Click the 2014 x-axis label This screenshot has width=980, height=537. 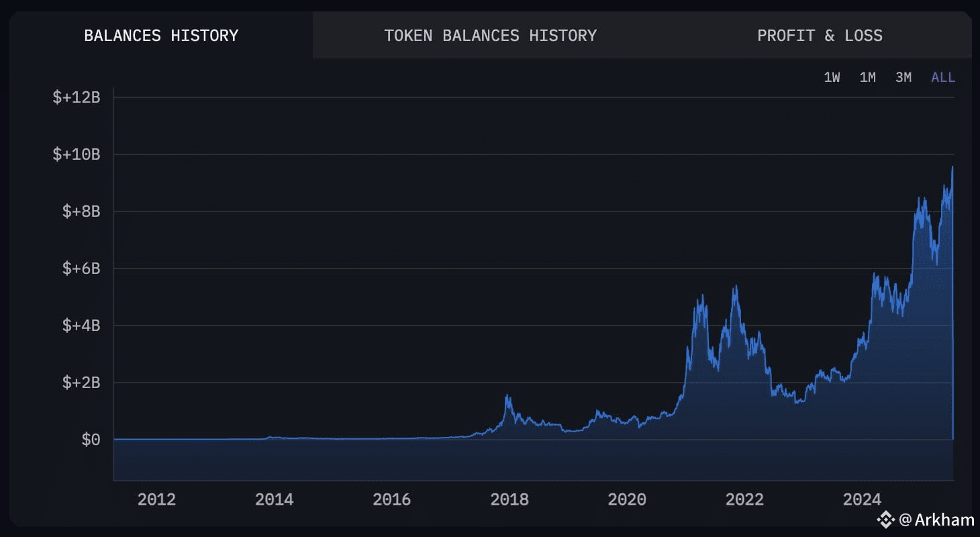[274, 499]
